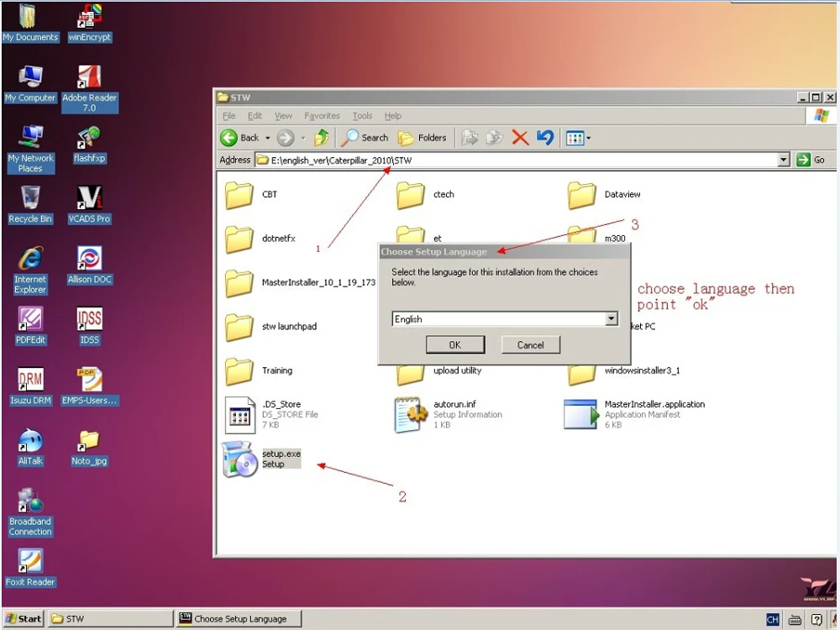Open My Documents desktop icon
The image size is (840, 630).
click(29, 23)
